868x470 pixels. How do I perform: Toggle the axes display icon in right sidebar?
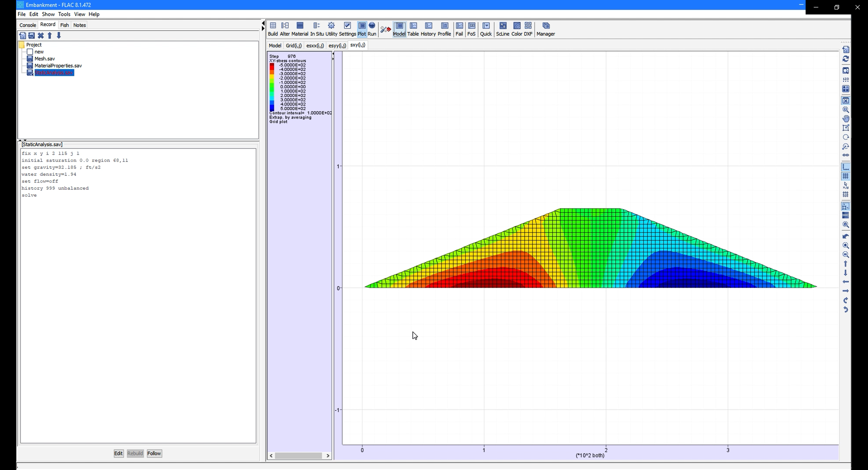tap(845, 167)
